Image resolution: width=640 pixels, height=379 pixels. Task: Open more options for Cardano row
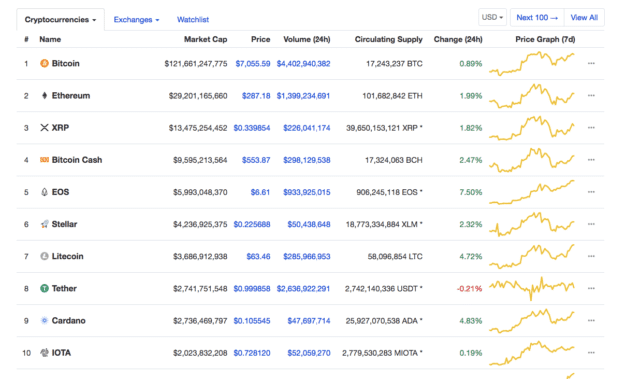point(591,321)
